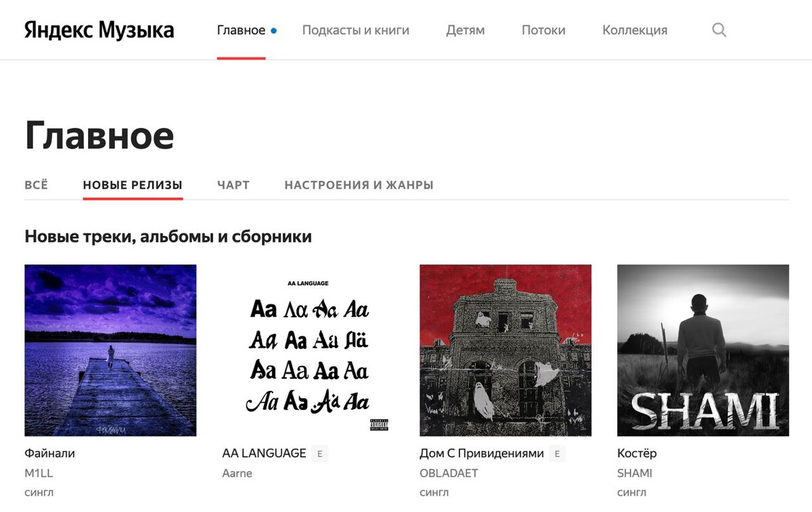Open Коллекция from the header
The width and height of the screenshot is (812, 512).
635,30
